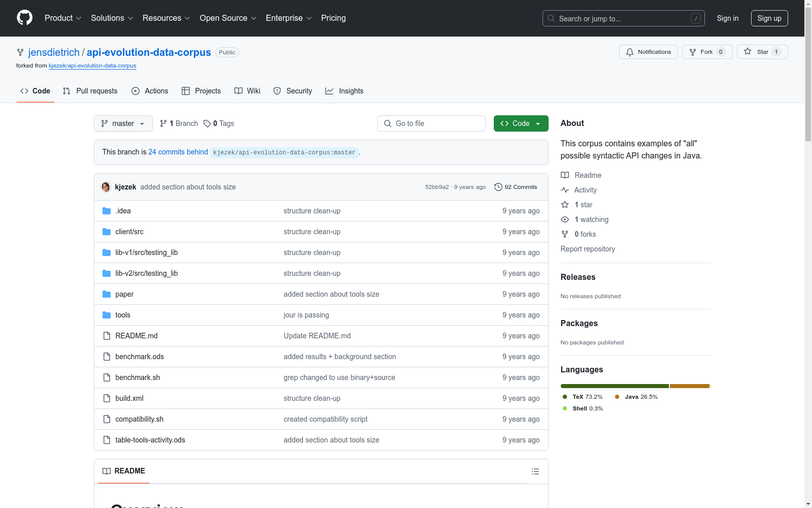
Task: Click the table-tools-activity.ods file icon
Action: click(107, 440)
